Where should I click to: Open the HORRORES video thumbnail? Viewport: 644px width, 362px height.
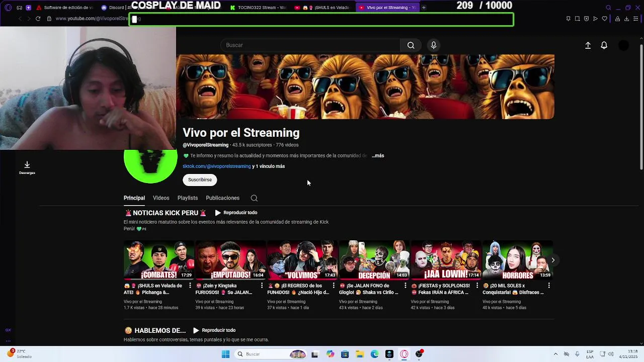point(517,260)
